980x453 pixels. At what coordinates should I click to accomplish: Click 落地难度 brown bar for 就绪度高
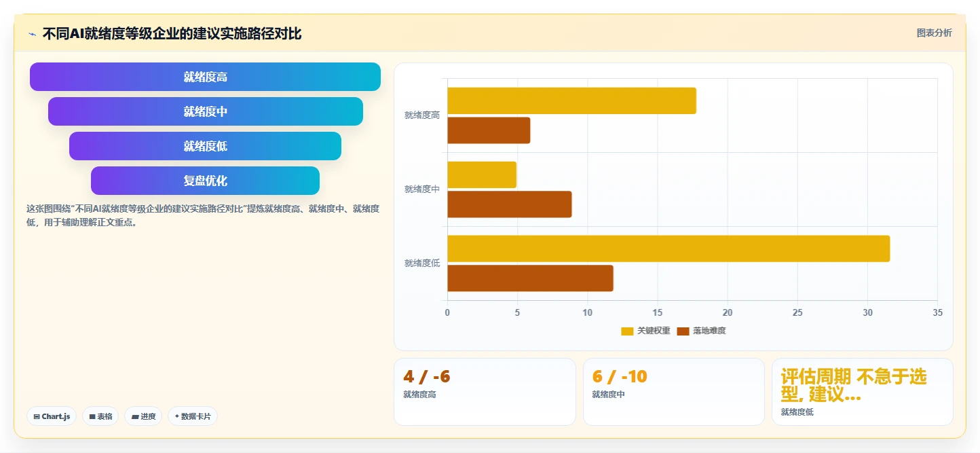[489, 130]
